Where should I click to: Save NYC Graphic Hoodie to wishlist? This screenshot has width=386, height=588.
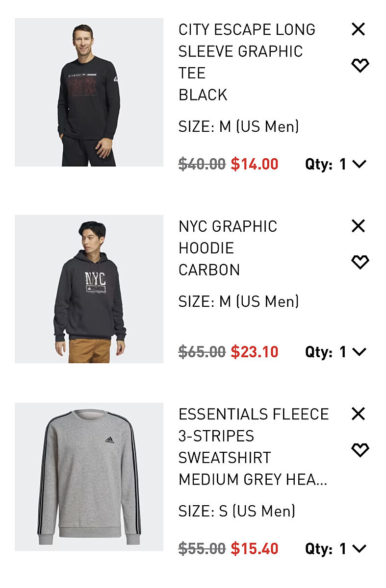[360, 262]
